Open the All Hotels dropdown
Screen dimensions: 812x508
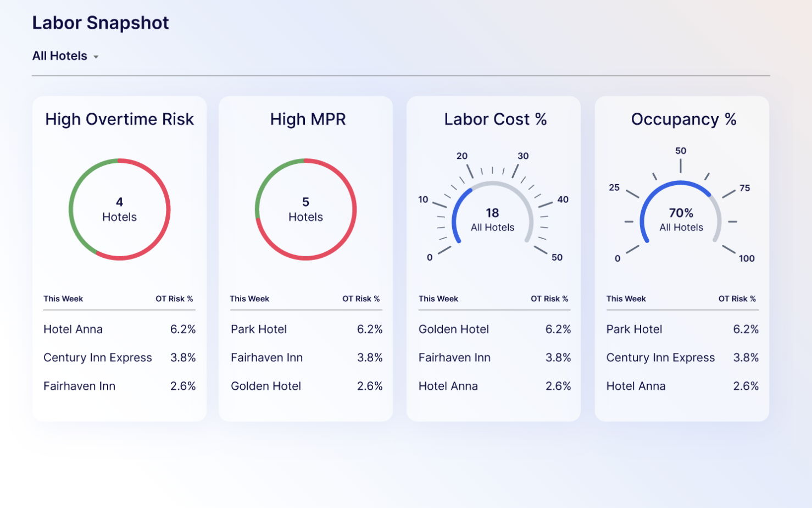point(65,56)
